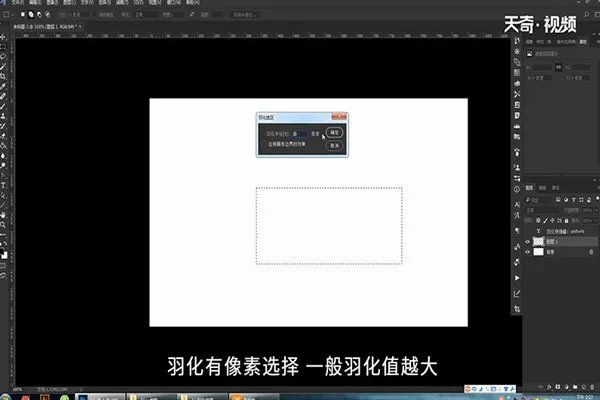Switch to the Channels (通道) tab
This screenshot has width=600, height=400.
click(543, 188)
